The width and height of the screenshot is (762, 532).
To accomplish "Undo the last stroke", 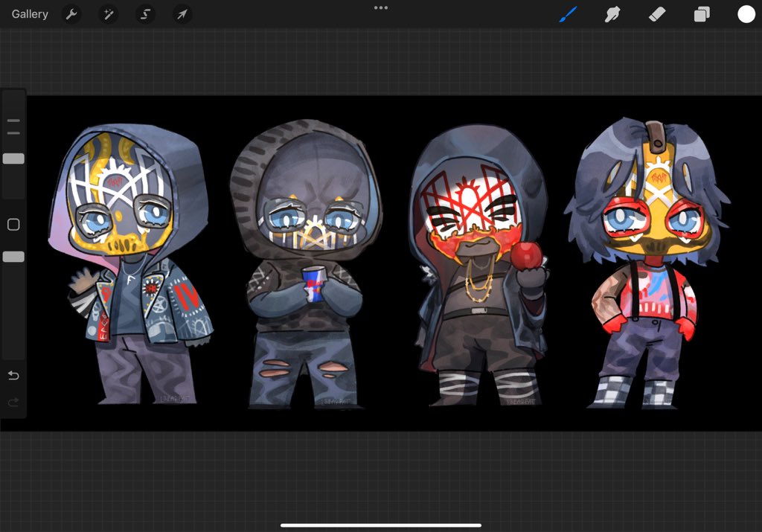I will point(13,376).
